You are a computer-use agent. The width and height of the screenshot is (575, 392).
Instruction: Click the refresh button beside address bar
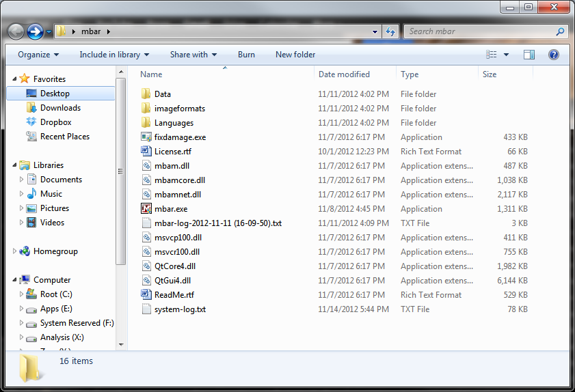[x=391, y=31]
